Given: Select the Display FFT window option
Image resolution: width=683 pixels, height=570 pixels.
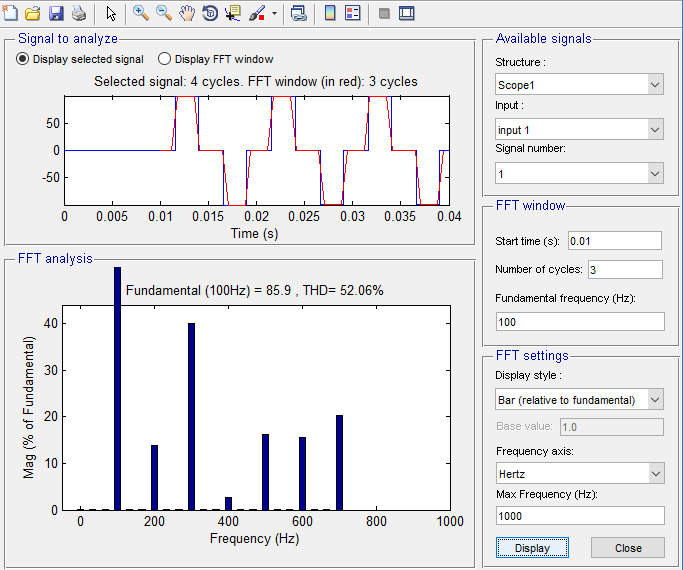Looking at the screenshot, I should [165, 59].
